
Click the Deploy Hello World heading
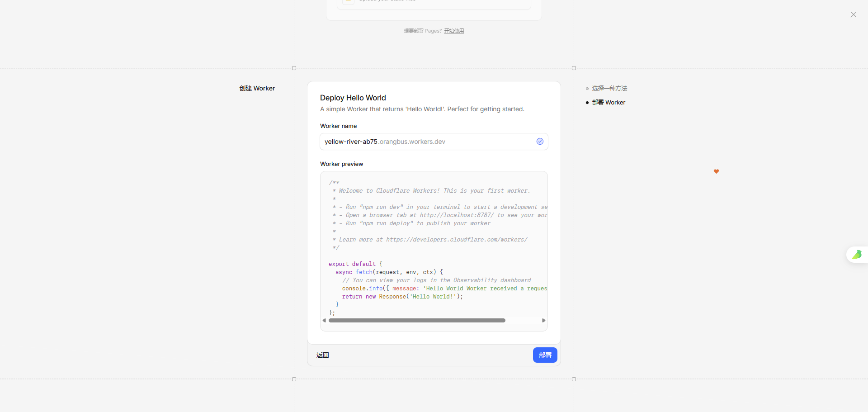(353, 98)
